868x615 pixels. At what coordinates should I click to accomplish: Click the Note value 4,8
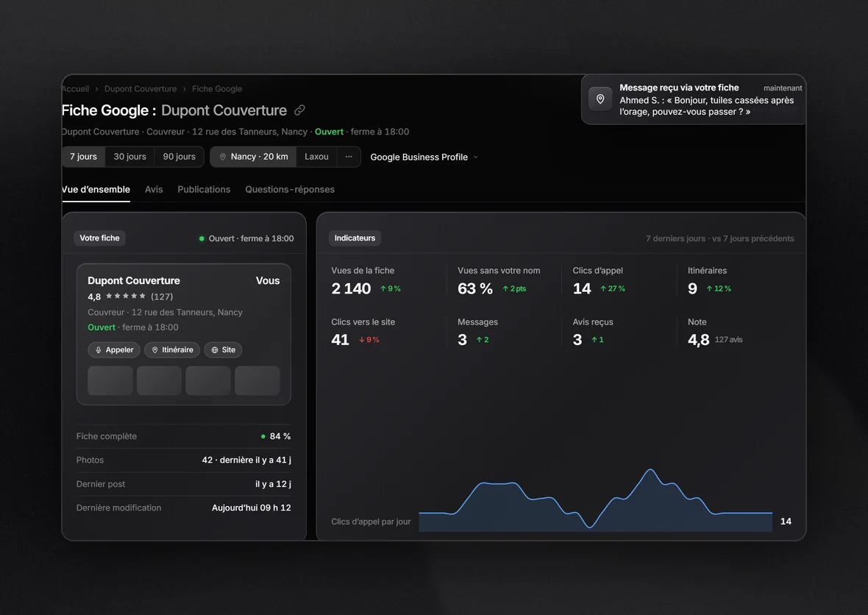[x=699, y=339]
